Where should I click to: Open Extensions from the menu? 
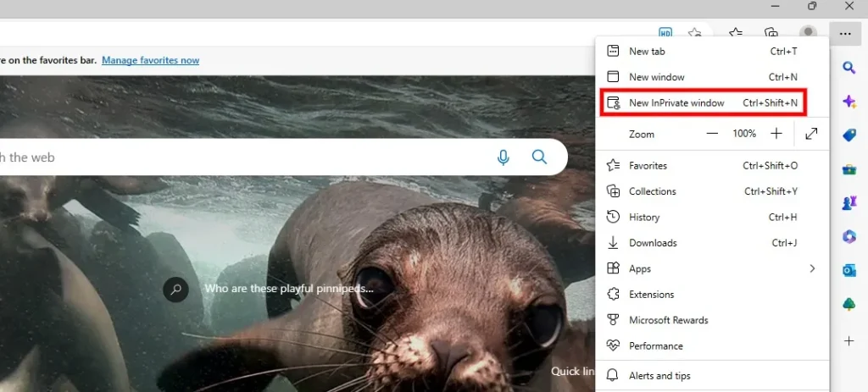click(712, 294)
